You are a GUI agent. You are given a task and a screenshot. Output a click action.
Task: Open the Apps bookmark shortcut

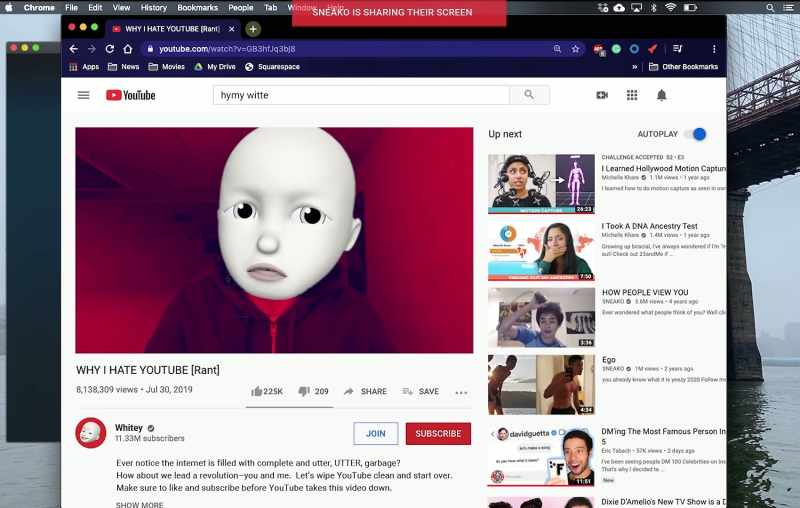tap(84, 67)
